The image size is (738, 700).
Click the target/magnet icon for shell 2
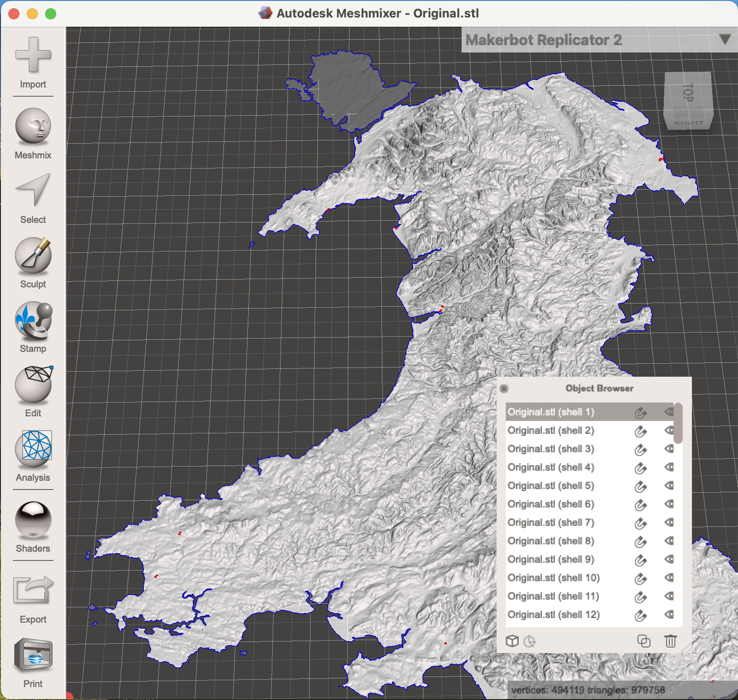point(641,431)
